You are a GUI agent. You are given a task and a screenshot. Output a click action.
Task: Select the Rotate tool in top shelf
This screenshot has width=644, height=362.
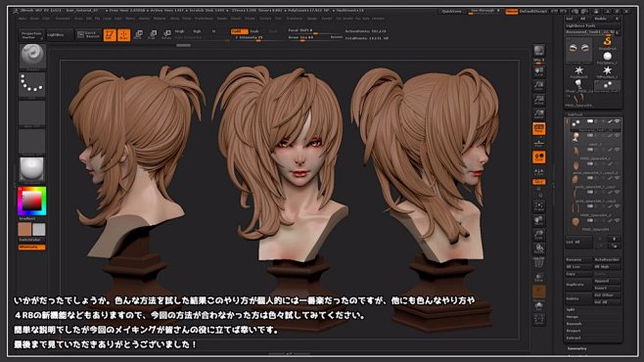point(166,35)
